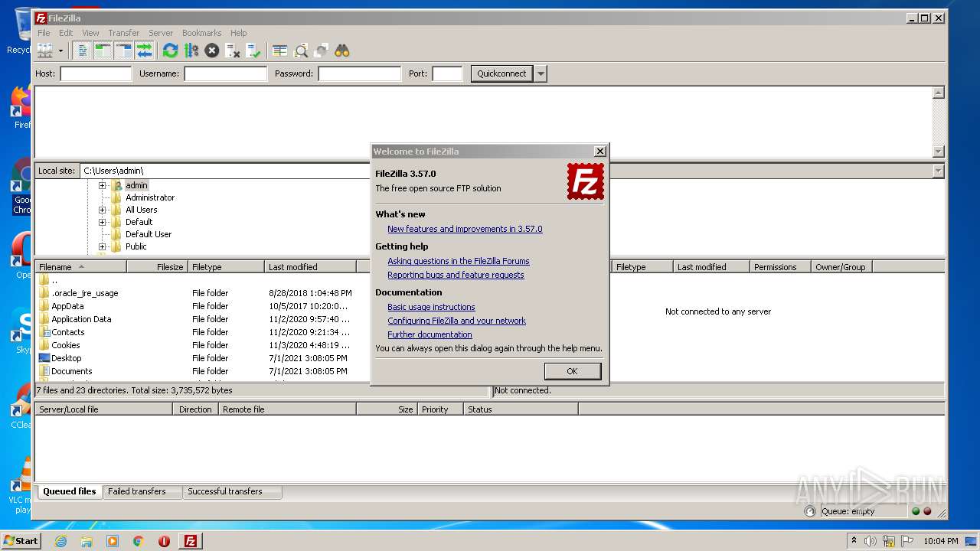980x551 pixels.
Task: Sort local files by Filename column
Action: point(81,267)
